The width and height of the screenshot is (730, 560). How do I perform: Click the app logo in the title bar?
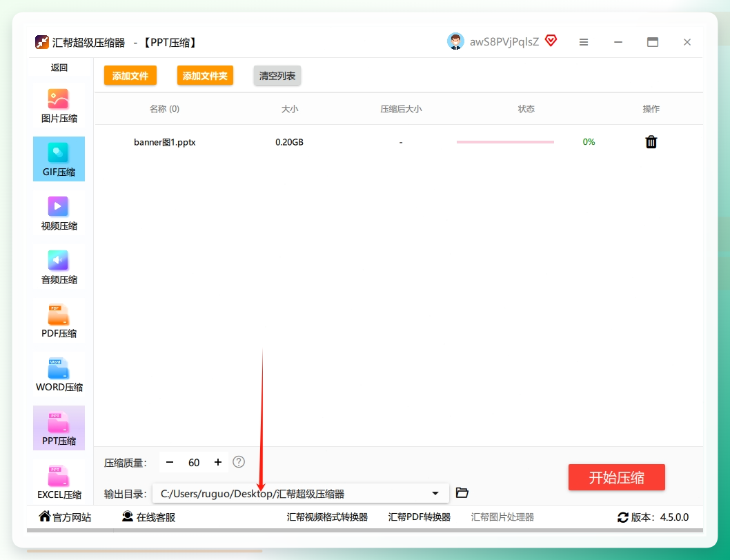point(42,42)
